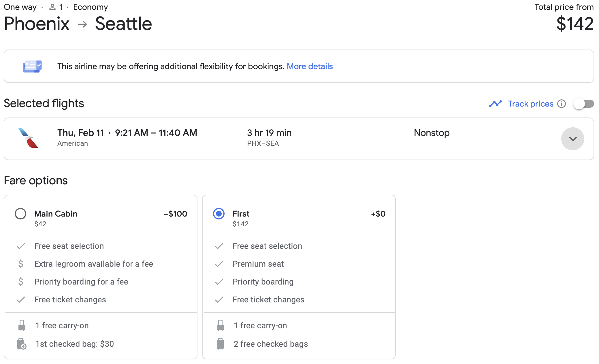Image resolution: width=599 pixels, height=364 pixels.
Task: Select the Main Cabin radio button
Action: pos(20,214)
